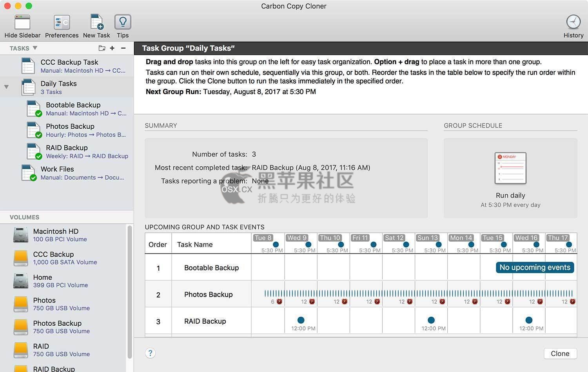The width and height of the screenshot is (588, 372).
Task: Click the Sun 13 group event dot
Action: (x=439, y=244)
